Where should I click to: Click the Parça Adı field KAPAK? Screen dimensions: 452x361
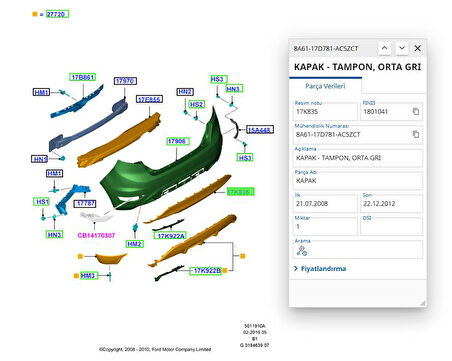click(358, 181)
